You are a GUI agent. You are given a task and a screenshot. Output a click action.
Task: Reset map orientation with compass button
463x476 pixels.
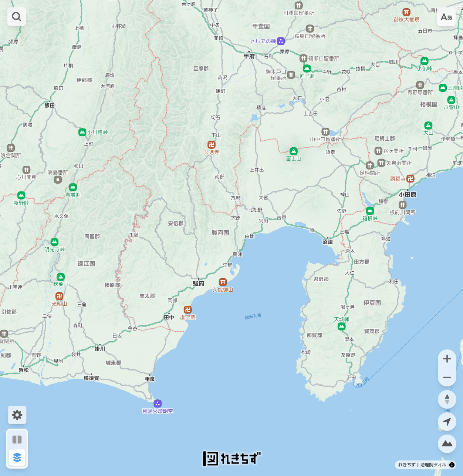point(447,399)
